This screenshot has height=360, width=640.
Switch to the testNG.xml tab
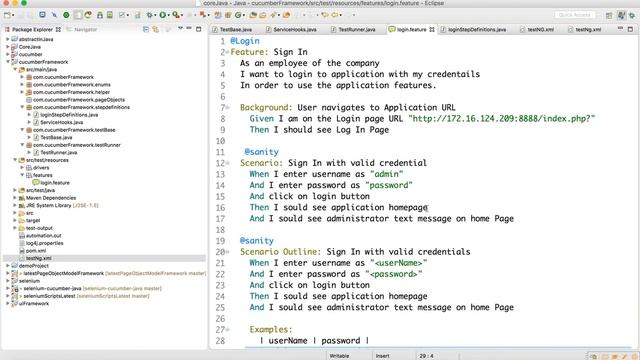537,29
